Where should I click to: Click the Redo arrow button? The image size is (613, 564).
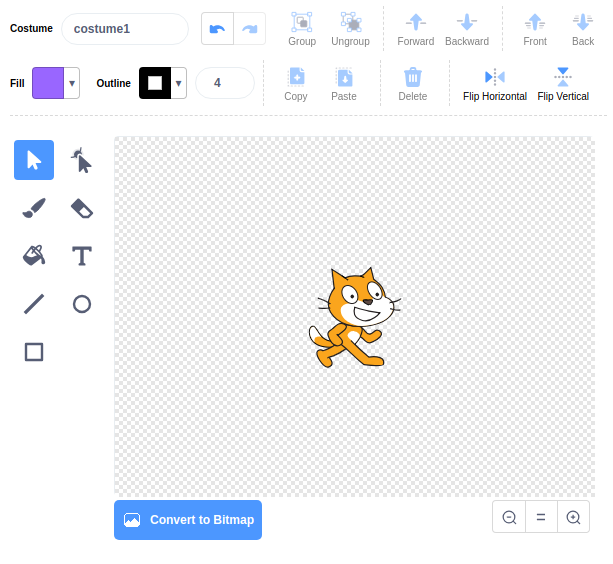click(250, 29)
